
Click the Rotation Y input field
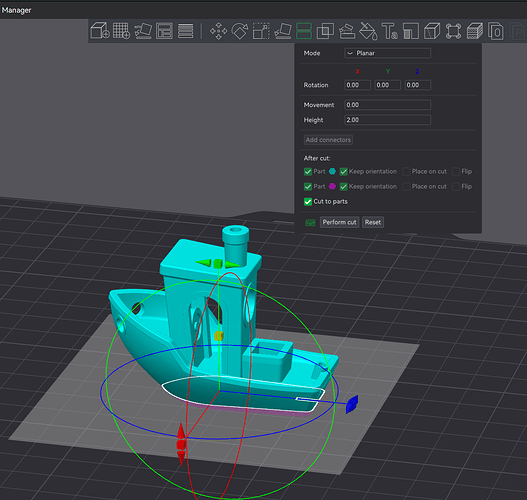[x=388, y=85]
